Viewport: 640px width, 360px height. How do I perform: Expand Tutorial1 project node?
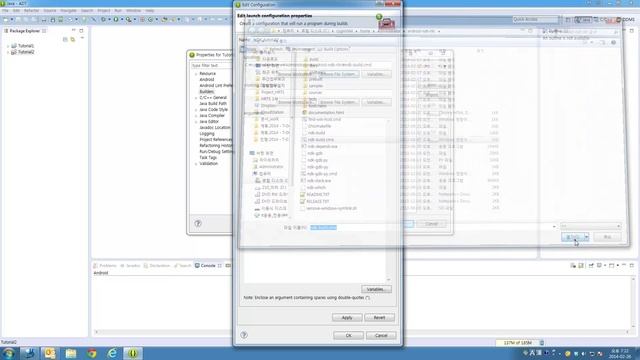point(8,46)
